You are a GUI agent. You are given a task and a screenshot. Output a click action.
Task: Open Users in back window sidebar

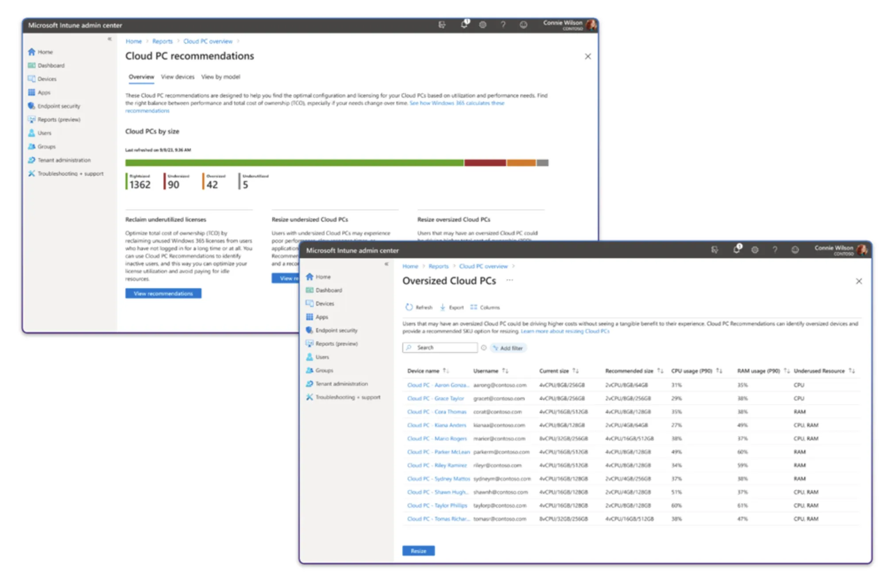click(39, 133)
